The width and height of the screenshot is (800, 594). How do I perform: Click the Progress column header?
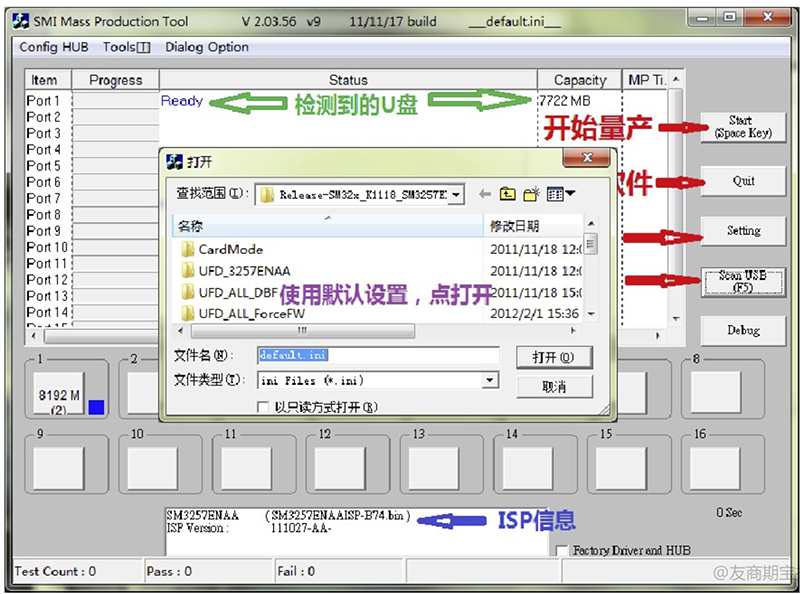point(116,80)
